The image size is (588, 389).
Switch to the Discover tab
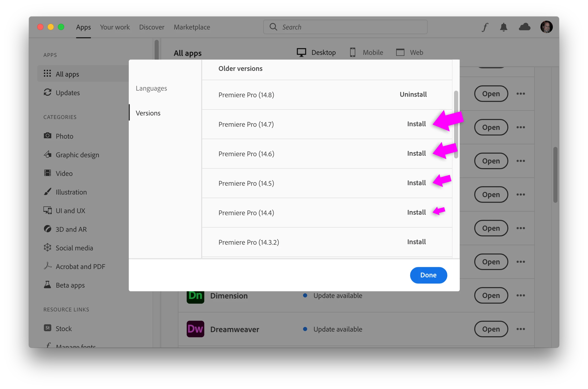click(152, 27)
